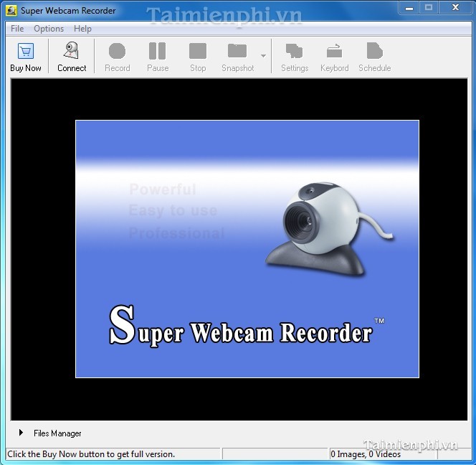Screen dimensions: 476x465
Task: Click the '0 Images, 0 Videos' status text
Action: click(x=366, y=454)
